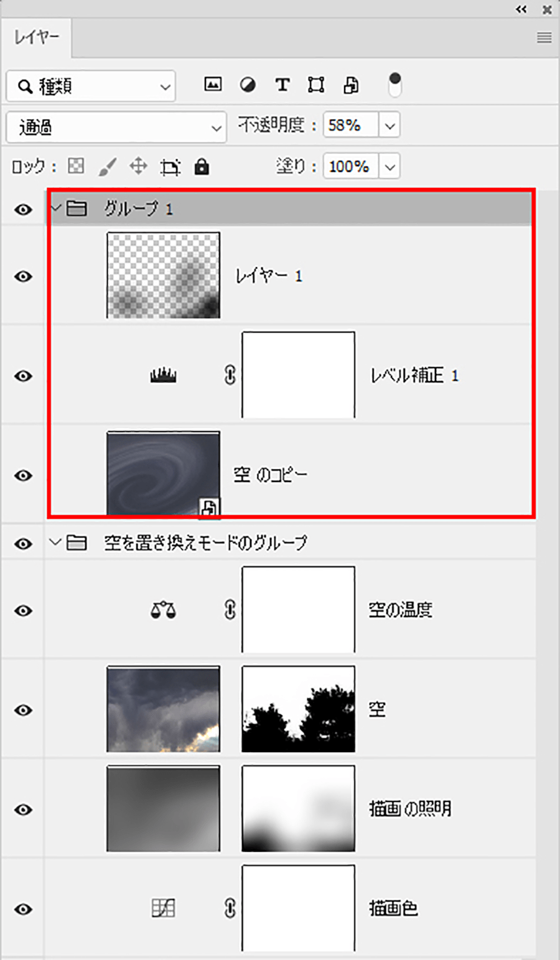Image resolution: width=560 pixels, height=960 pixels.
Task: Click the lock position move icon
Action: (138, 166)
